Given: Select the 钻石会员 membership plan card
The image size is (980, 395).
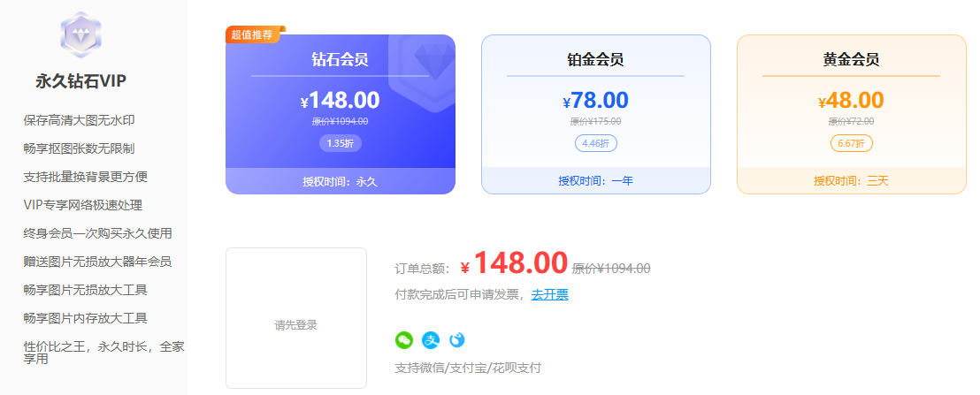Looking at the screenshot, I should [x=341, y=114].
